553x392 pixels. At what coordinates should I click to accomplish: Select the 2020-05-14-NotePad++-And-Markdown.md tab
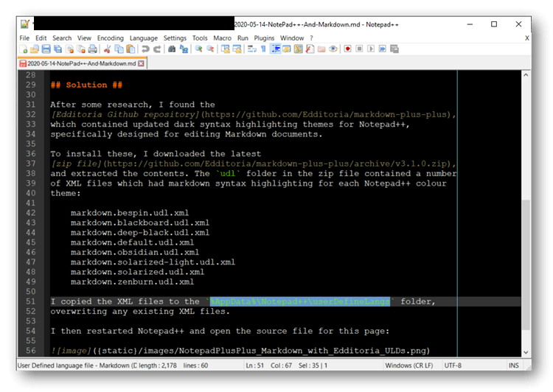click(81, 63)
